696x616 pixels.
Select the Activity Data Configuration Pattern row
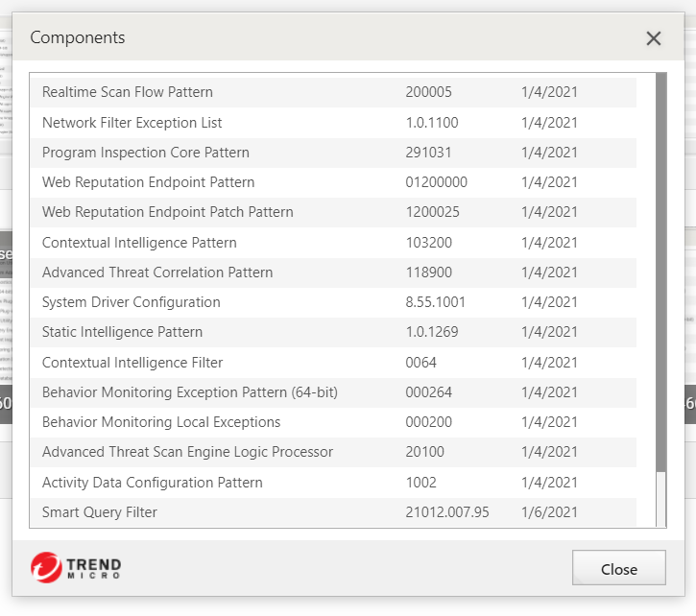(153, 483)
